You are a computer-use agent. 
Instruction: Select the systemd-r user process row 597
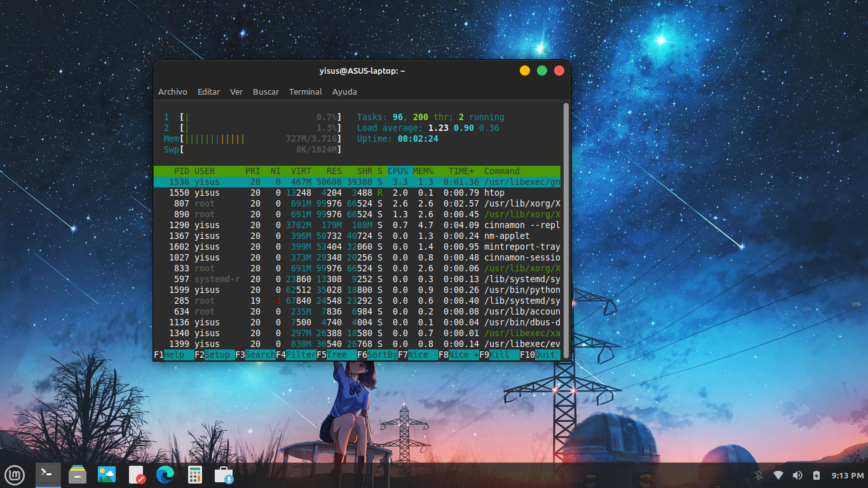(357, 279)
